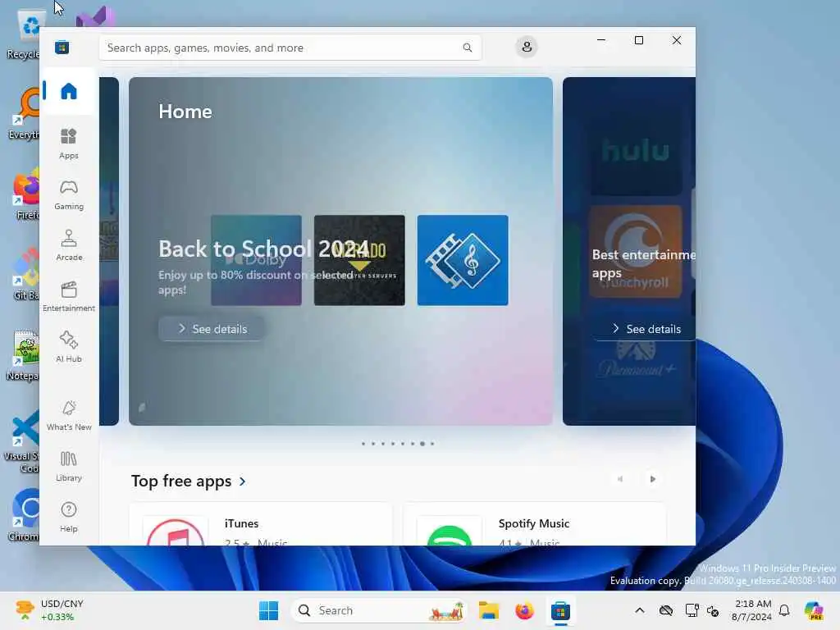The image size is (840, 630).
Task: Click the cloud sync-off tray icon
Action: click(x=666, y=610)
